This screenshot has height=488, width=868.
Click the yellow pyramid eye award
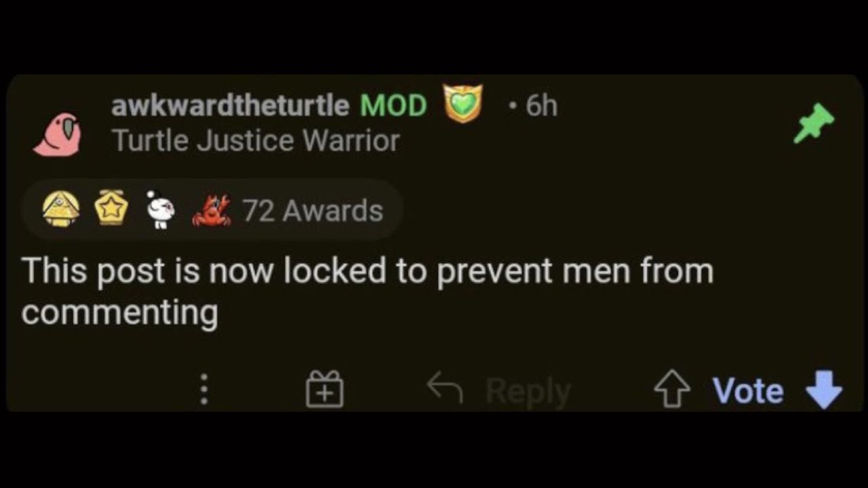61,209
